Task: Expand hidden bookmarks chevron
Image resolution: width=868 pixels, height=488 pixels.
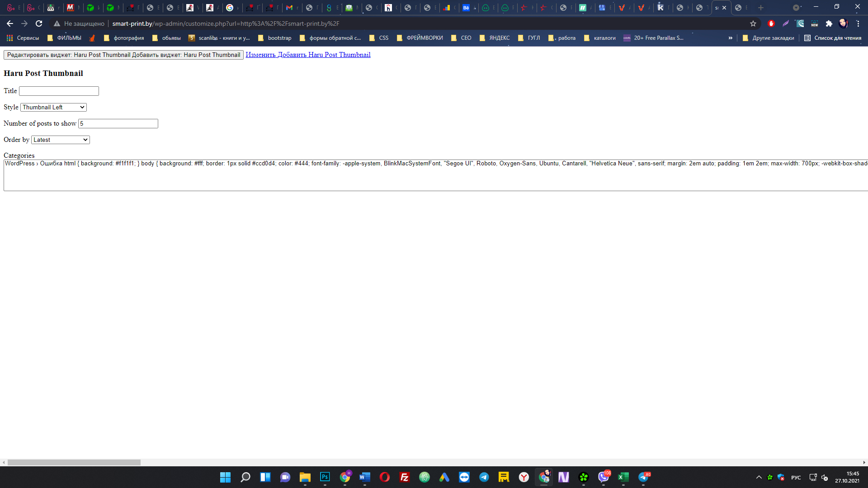Action: click(730, 38)
